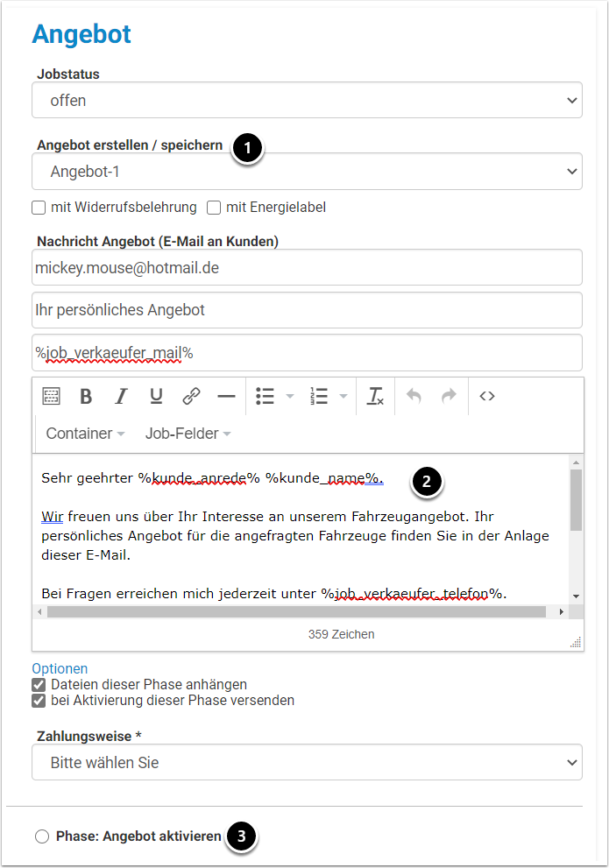
Task: Open the Container menu
Action: pyautogui.click(x=85, y=434)
